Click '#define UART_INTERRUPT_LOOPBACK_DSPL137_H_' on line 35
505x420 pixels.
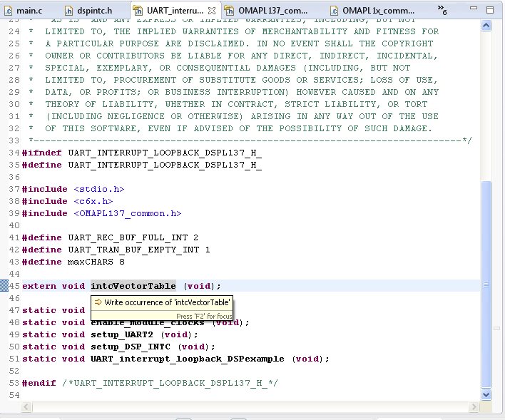[x=142, y=165]
